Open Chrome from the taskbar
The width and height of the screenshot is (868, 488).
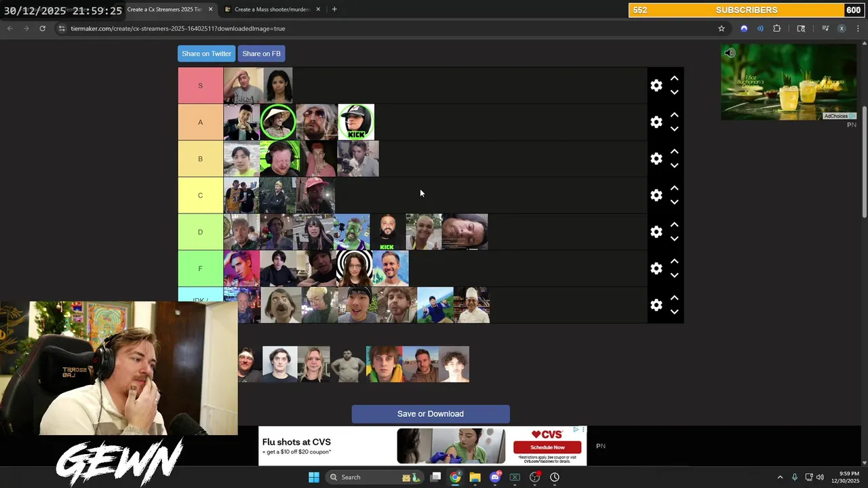(x=455, y=477)
